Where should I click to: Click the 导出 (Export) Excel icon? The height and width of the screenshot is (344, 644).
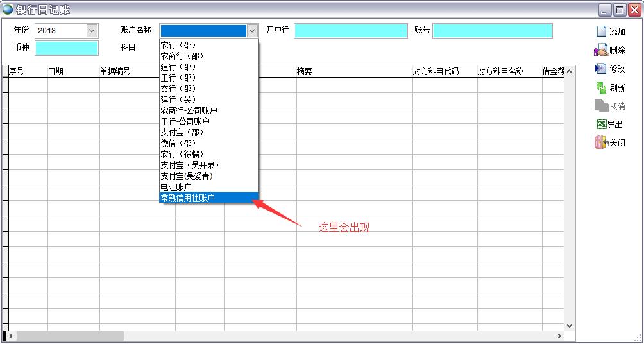click(x=601, y=125)
